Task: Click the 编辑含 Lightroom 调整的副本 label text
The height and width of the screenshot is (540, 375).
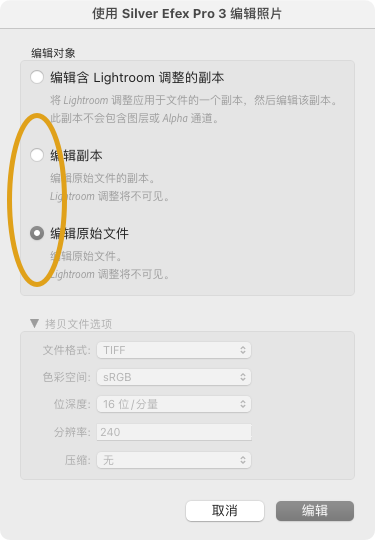Action: point(137,77)
